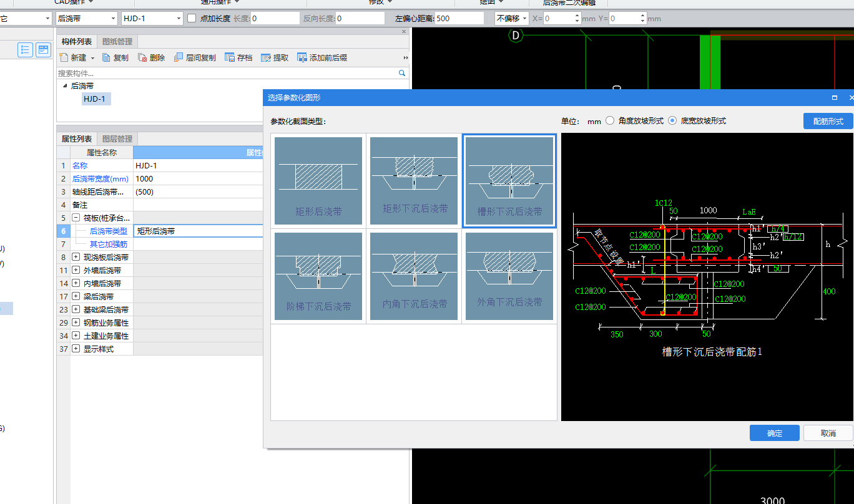
Task: Expand the 显示样式 property group
Action: [x=76, y=349]
